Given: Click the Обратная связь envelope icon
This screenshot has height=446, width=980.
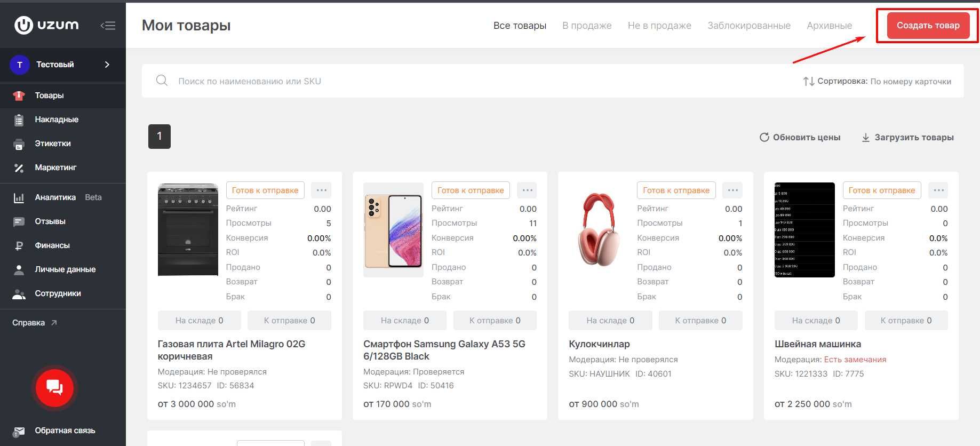Looking at the screenshot, I should click(19, 431).
